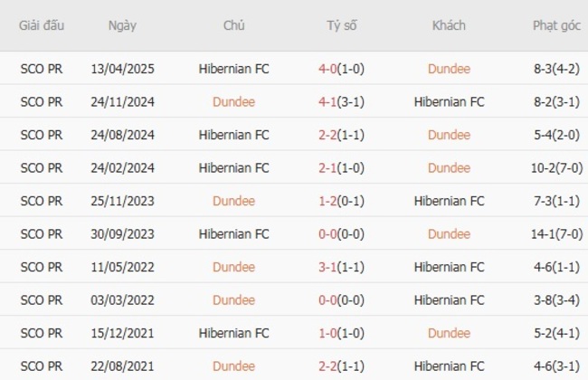Image resolution: width=588 pixels, height=380 pixels.
Task: Click Hibernian FC in the 30/09/2023 row
Action: point(233,234)
